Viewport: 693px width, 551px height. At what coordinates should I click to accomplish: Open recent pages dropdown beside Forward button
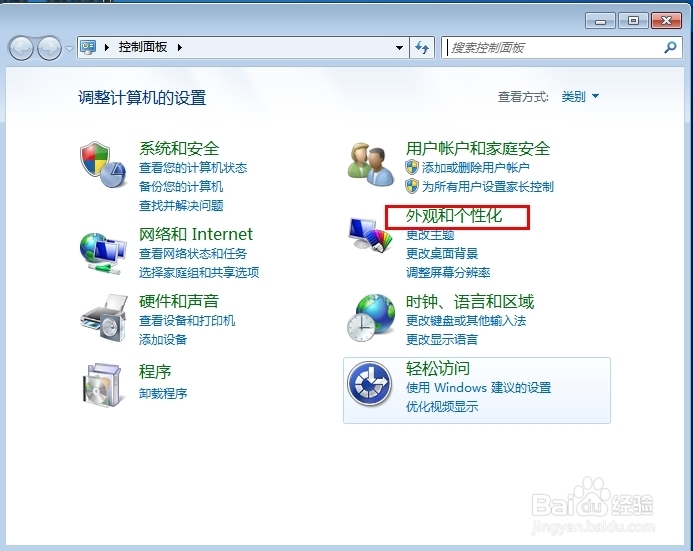69,48
